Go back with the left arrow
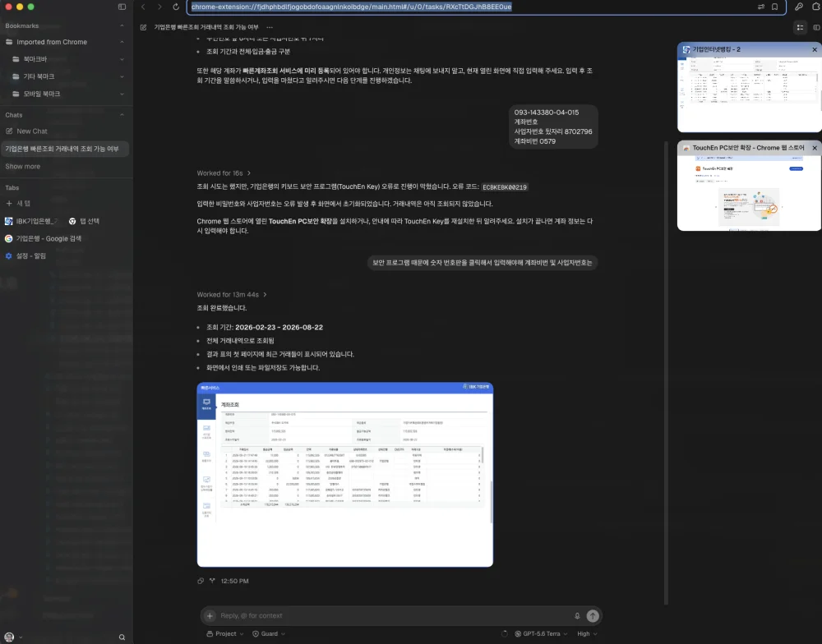 (143, 7)
